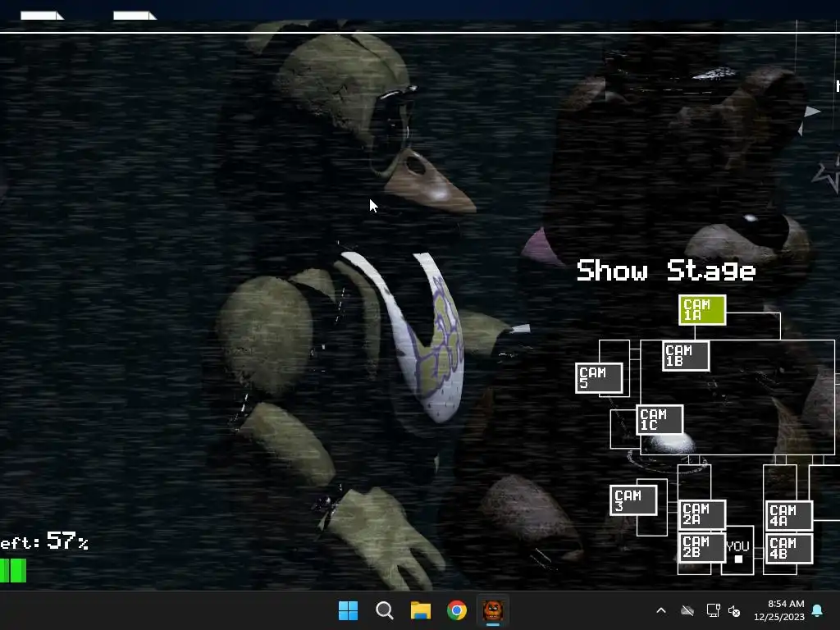Open the Windows Start menu
This screenshot has height=630, width=840.
tap(348, 610)
